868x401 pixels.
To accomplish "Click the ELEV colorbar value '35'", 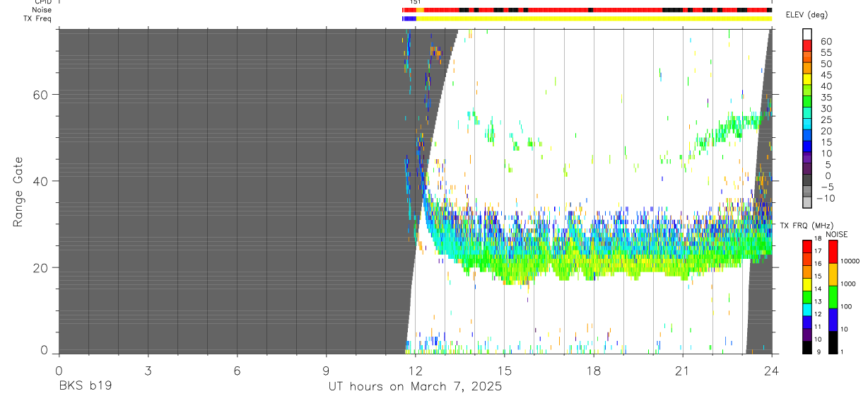I will click(826, 98).
